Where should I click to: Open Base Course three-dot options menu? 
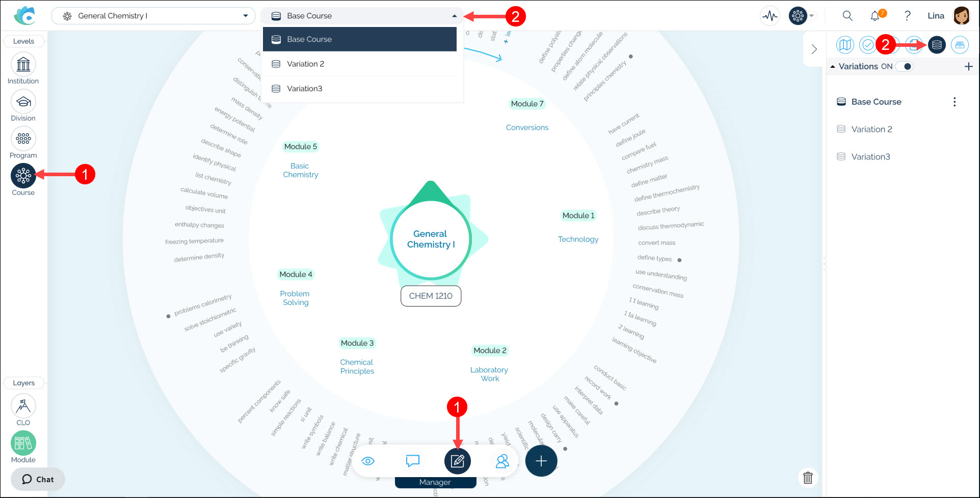[x=954, y=102]
